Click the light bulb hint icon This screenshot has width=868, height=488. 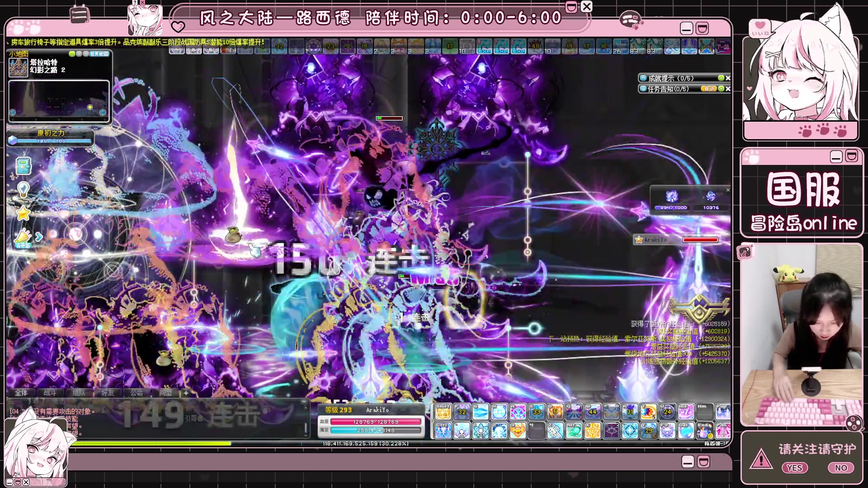coord(23,190)
